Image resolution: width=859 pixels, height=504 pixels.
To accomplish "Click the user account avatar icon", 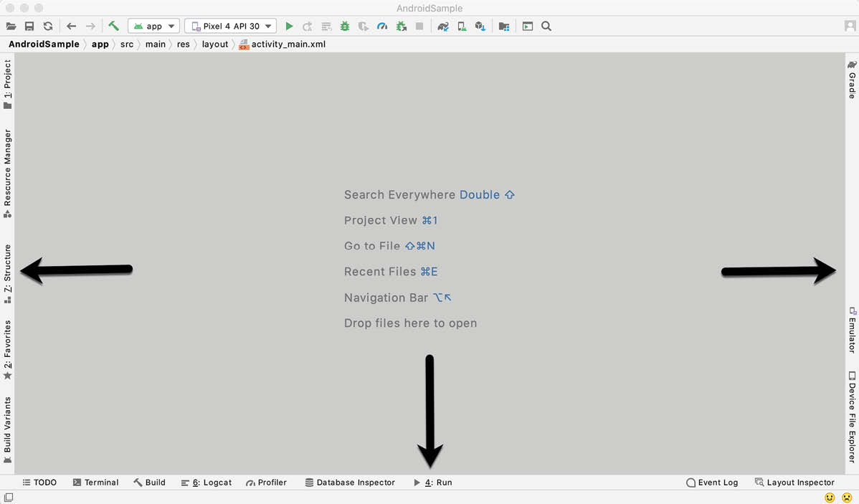I will click(x=850, y=27).
